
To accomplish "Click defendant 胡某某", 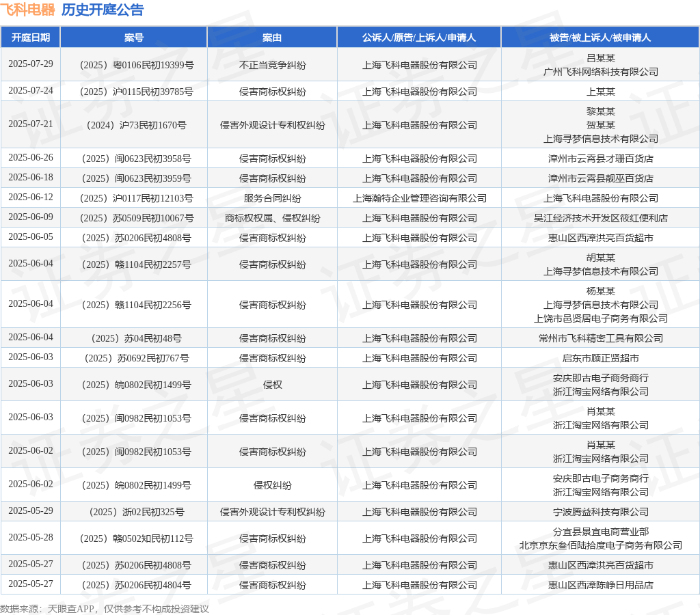I will [600, 258].
